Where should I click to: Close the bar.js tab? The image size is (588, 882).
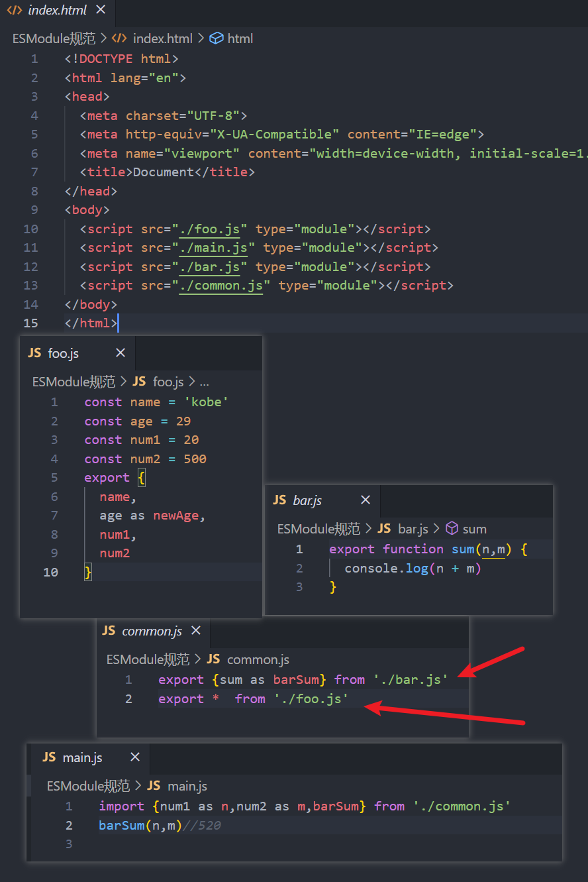click(366, 500)
